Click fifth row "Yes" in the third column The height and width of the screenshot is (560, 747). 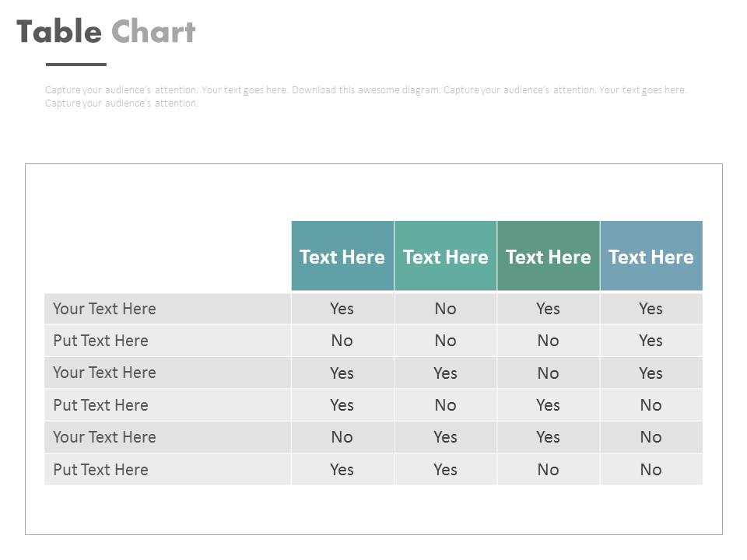point(549,436)
